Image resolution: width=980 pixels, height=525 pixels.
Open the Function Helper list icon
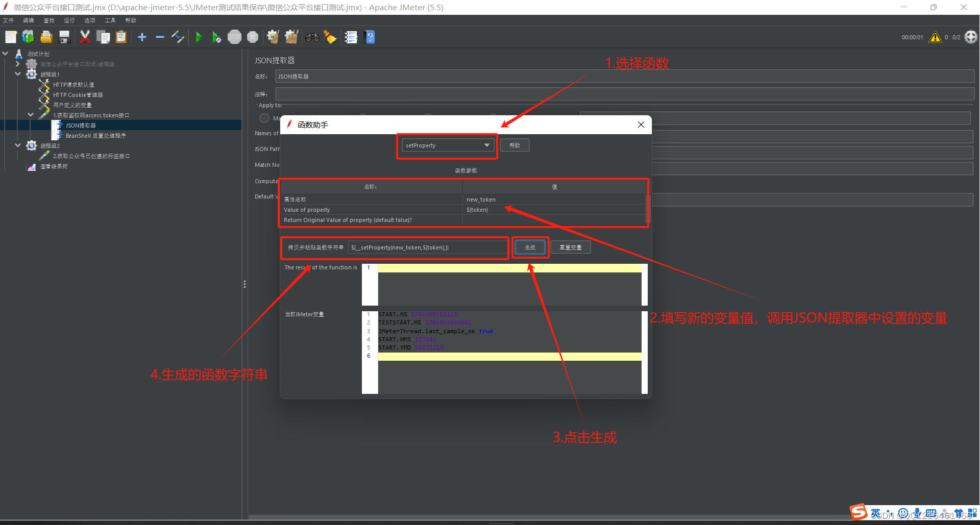coord(351,37)
